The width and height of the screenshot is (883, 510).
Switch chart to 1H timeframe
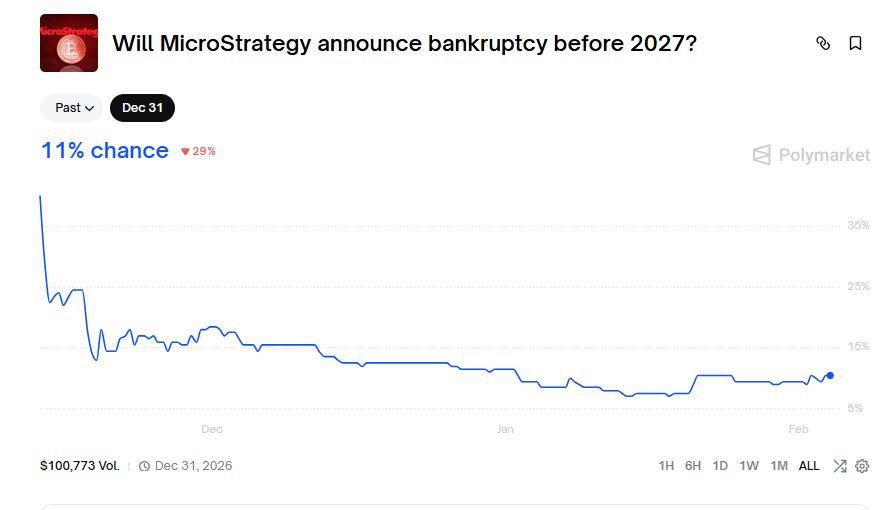pos(666,466)
